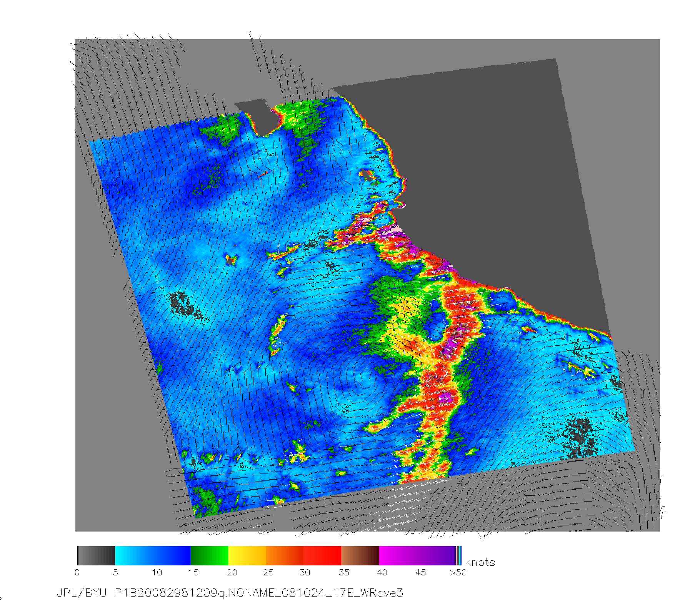Click the '10' scale label
Image resolution: width=700 pixels, height=600 pixels.
(x=157, y=572)
